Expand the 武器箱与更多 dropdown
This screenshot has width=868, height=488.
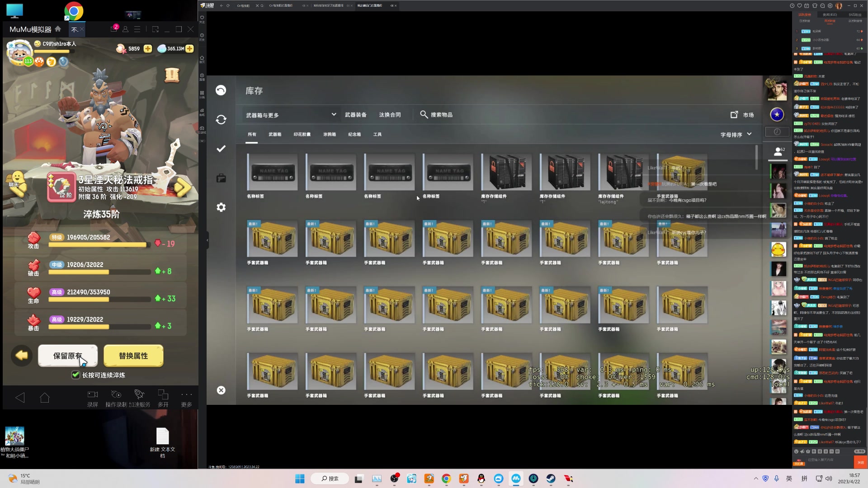[x=291, y=115]
